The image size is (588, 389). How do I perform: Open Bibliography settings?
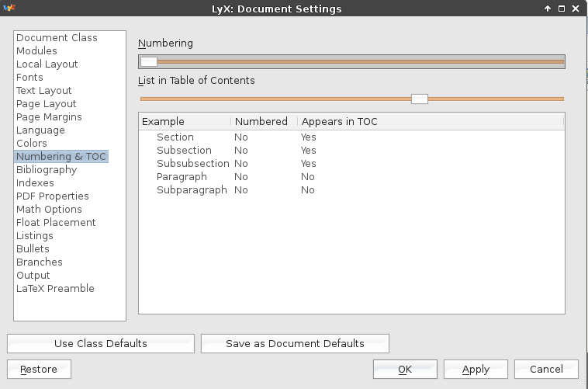[x=47, y=170]
